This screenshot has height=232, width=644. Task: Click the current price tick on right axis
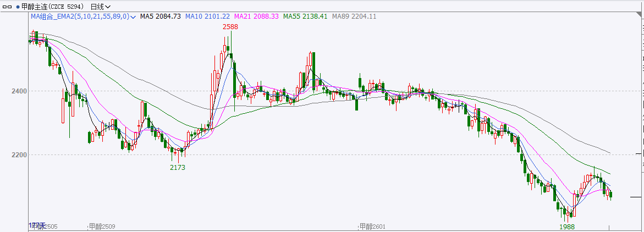point(637,196)
